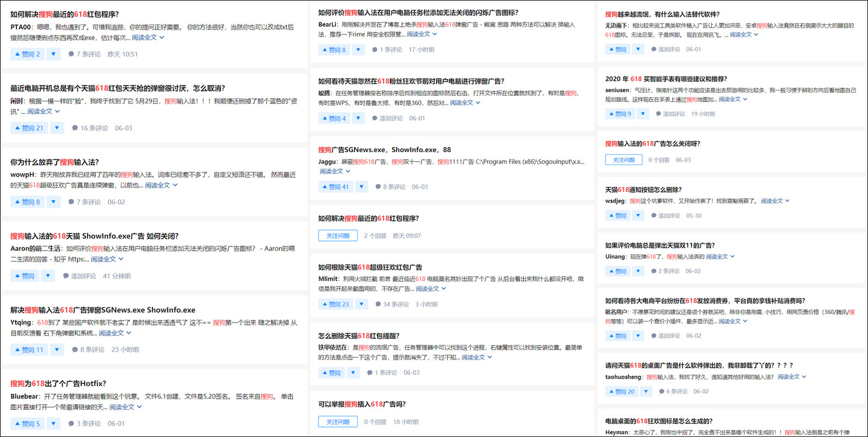Click 添加评论 on the 41 分钟前 answer
Screen dimensions: 868x437
(x=80, y=276)
